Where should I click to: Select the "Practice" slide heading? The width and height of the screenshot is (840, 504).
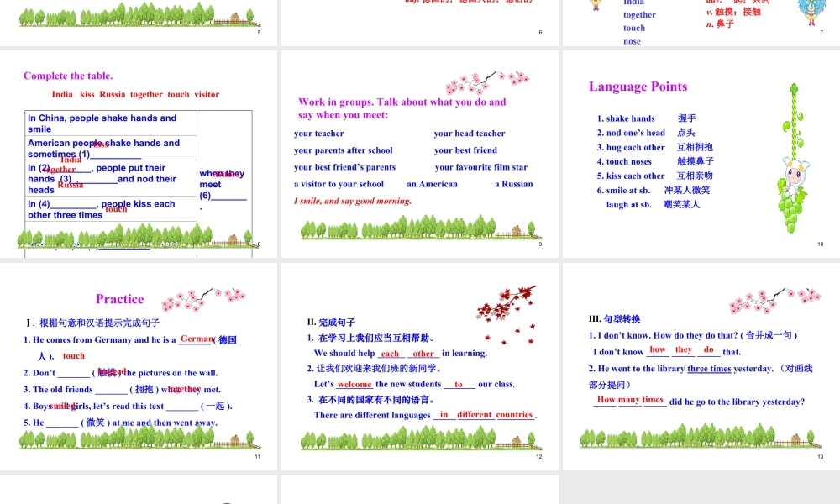point(119,299)
